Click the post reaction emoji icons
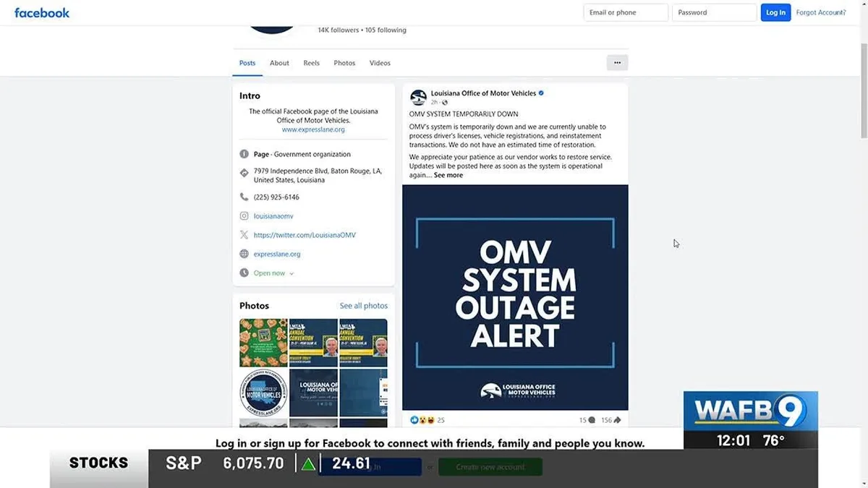Viewport: 868px width, 488px height. click(x=422, y=420)
